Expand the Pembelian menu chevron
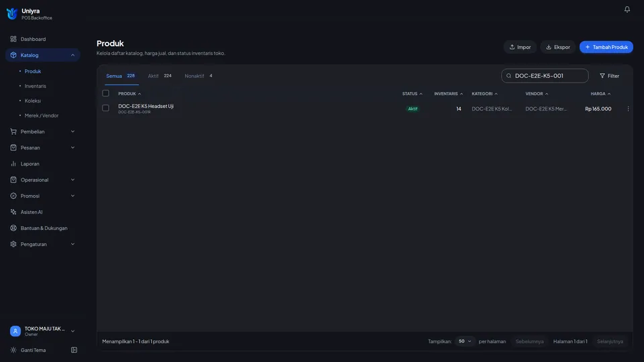Screen dimensions: 644x362 (x=72, y=131)
